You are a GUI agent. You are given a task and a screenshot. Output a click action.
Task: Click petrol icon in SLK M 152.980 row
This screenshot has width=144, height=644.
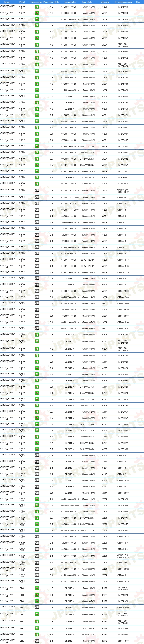37,634
